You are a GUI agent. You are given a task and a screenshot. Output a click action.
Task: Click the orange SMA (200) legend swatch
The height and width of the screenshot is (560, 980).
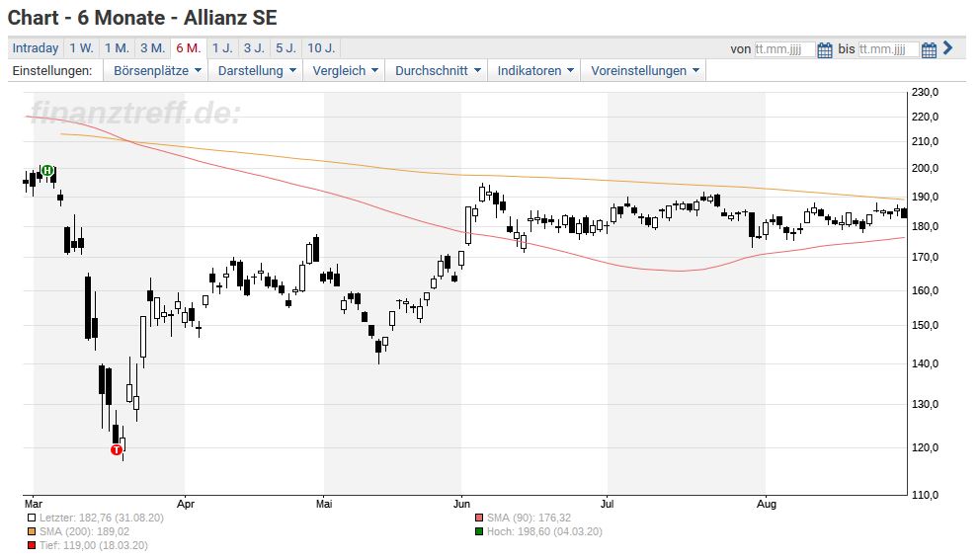tap(32, 532)
